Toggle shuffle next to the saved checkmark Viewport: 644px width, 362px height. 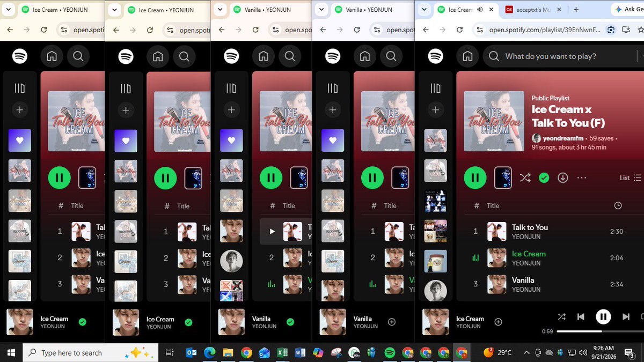tap(525, 178)
